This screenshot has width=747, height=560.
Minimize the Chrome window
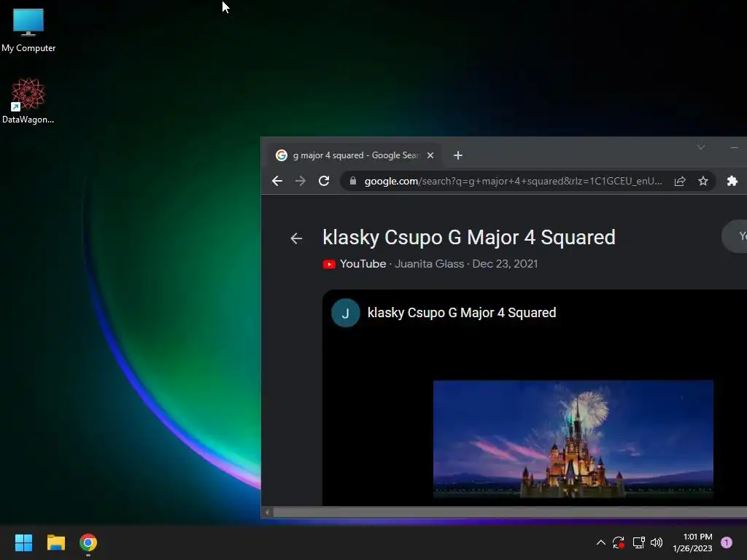pos(734,147)
